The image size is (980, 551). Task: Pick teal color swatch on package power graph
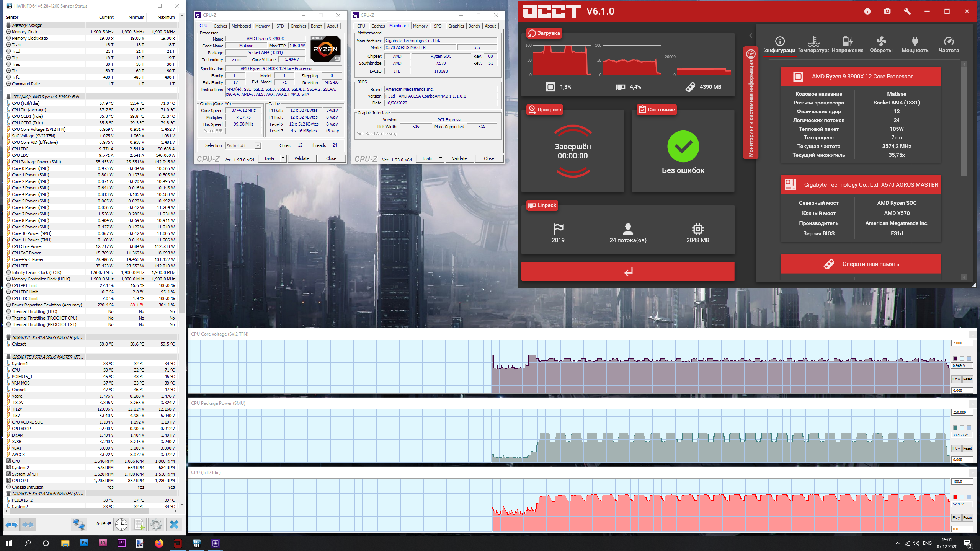pyautogui.click(x=955, y=428)
